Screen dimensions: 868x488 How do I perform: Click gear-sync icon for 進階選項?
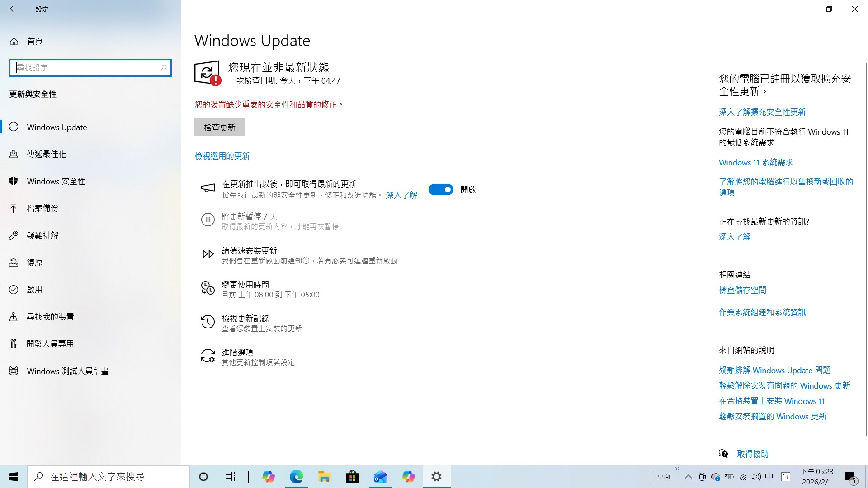208,356
